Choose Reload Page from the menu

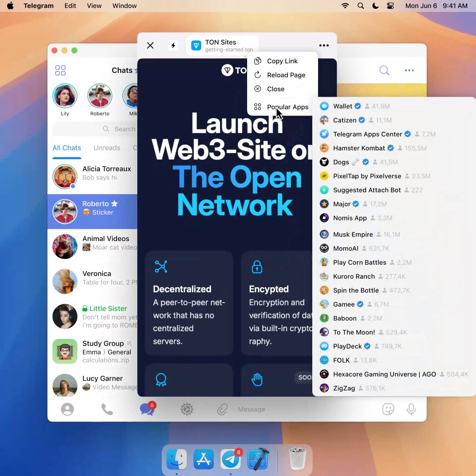click(x=282, y=75)
